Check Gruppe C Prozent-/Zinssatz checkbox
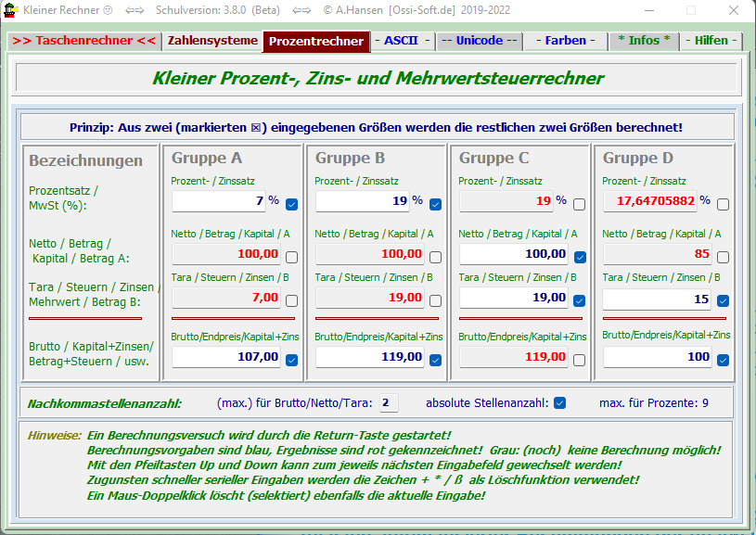The height and width of the screenshot is (535, 756). 580,204
